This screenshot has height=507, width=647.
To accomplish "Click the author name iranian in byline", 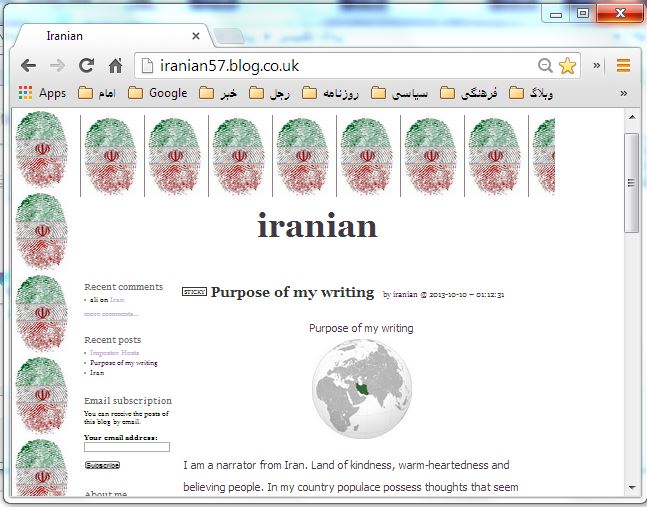I will click(x=405, y=295).
